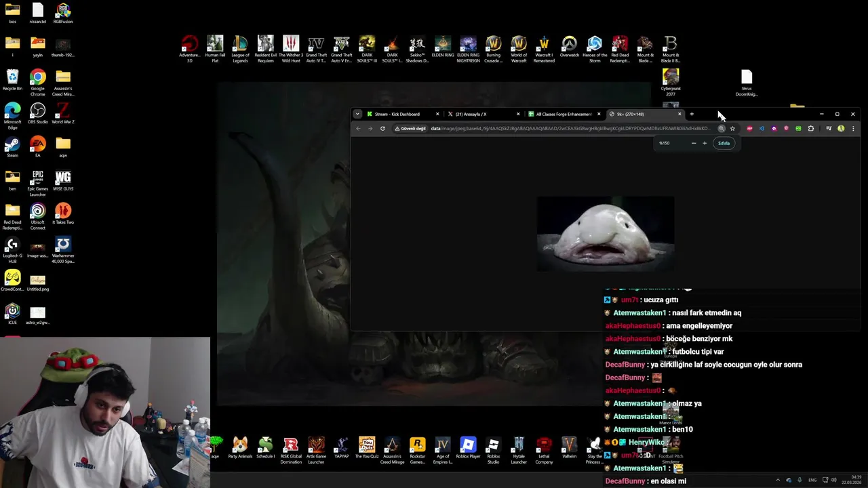Open Warhammer 40,000 Space Marine shortcut
The height and width of the screenshot is (488, 868).
point(63,250)
